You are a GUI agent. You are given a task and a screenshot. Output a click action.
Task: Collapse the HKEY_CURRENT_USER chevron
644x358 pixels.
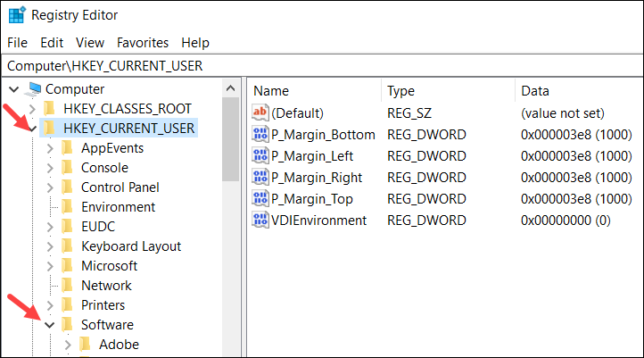(x=32, y=129)
